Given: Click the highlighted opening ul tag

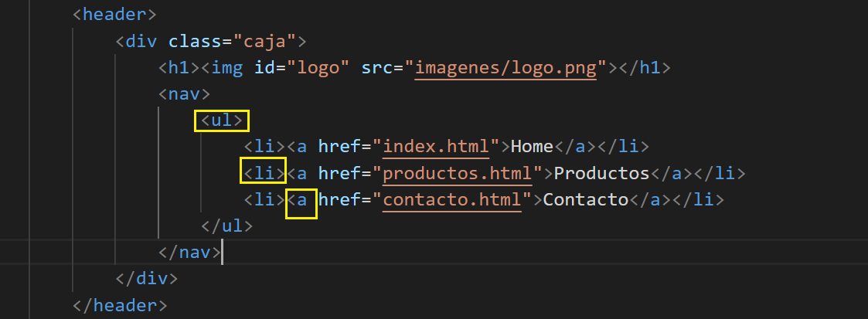Looking at the screenshot, I should click(222, 120).
